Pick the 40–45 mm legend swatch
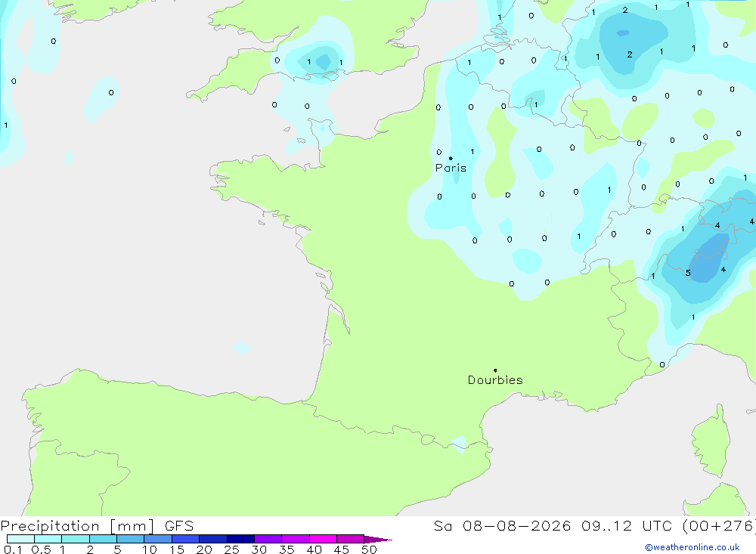 coord(323,539)
